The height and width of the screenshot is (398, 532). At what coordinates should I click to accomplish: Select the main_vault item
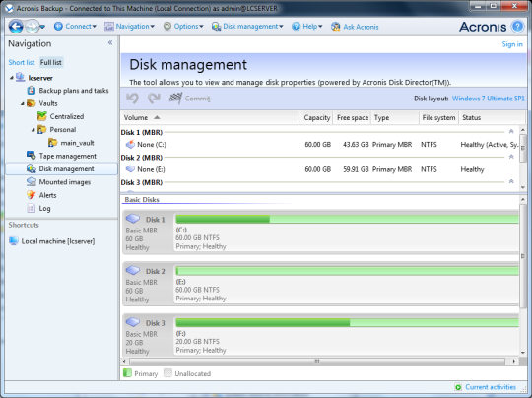77,143
